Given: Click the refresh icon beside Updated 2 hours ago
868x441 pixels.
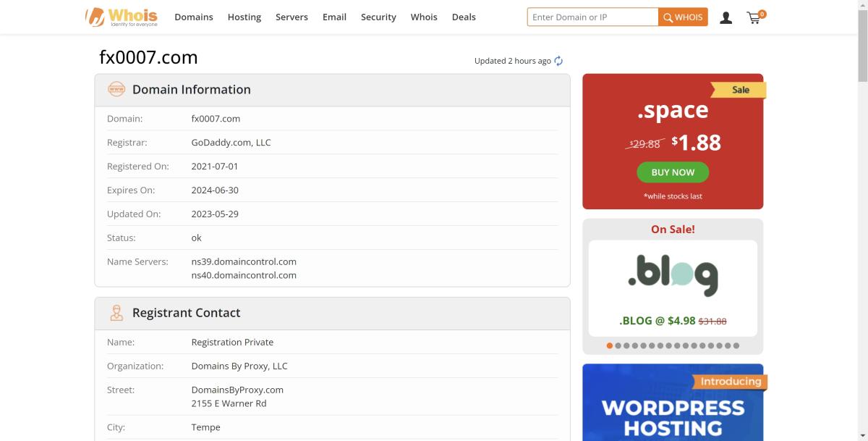Looking at the screenshot, I should coord(558,61).
